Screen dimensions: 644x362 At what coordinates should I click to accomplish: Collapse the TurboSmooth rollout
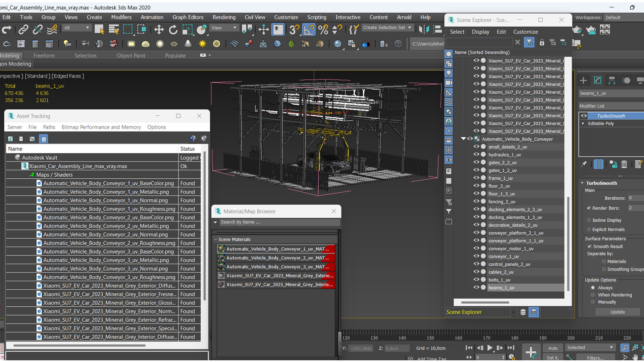point(582,183)
